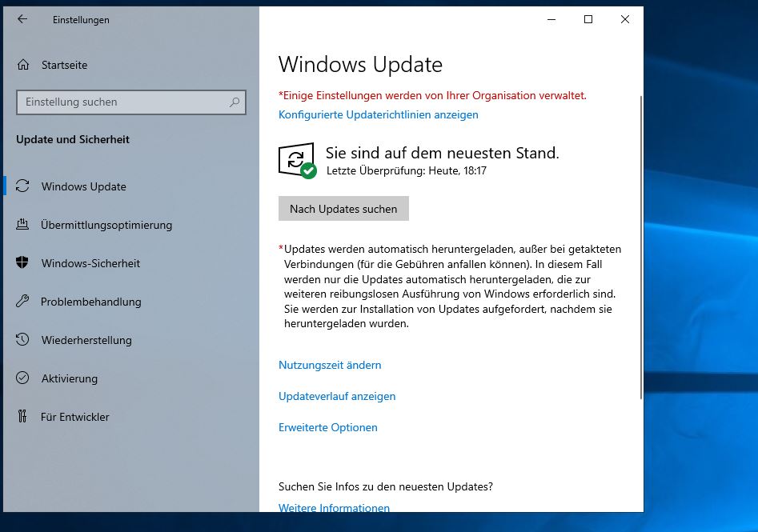Maximize the Einstellungen window

[588, 19]
